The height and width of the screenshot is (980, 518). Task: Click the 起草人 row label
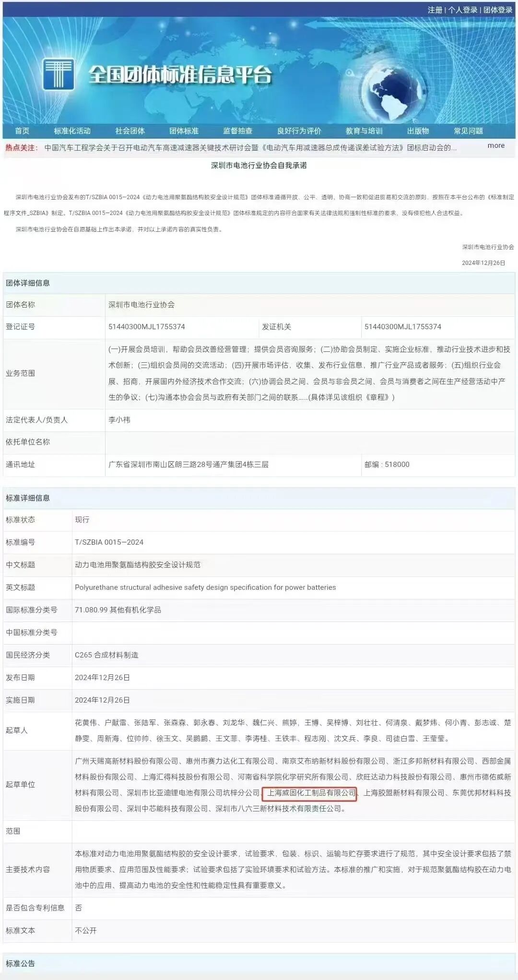(17, 730)
